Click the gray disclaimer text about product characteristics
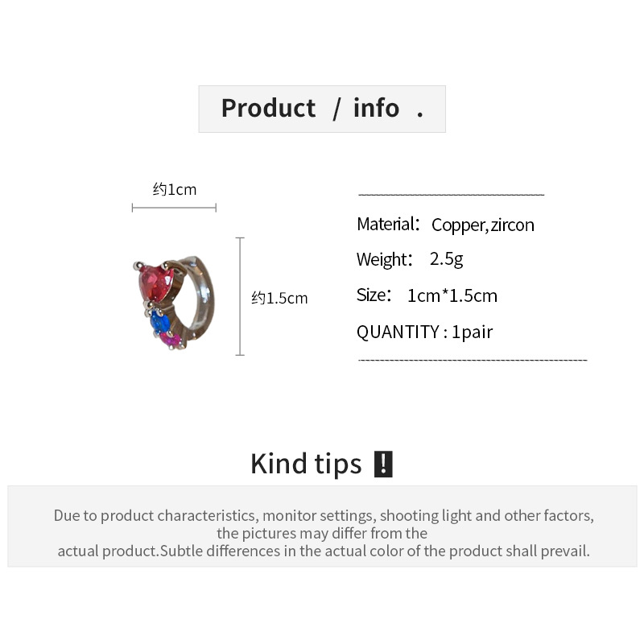Viewport: 644px width, 644px height. point(324,533)
